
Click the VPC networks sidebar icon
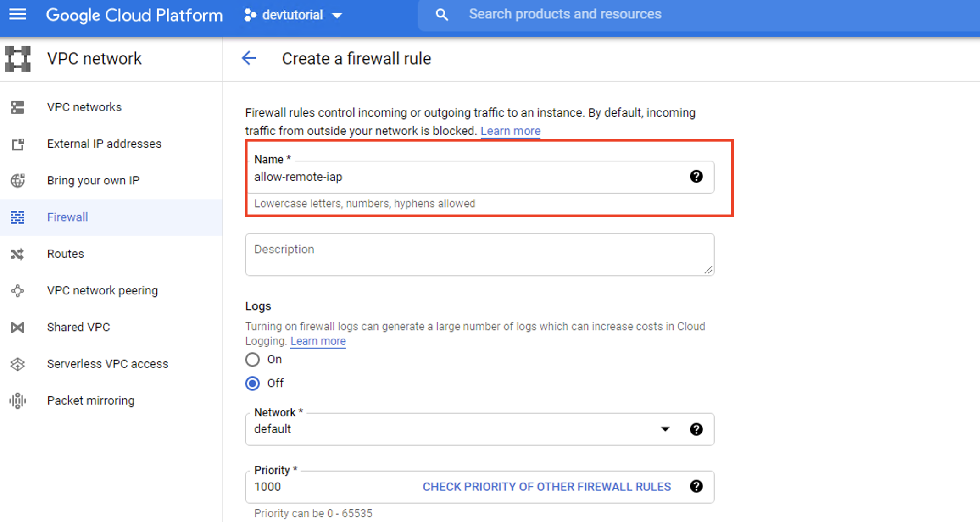click(17, 107)
